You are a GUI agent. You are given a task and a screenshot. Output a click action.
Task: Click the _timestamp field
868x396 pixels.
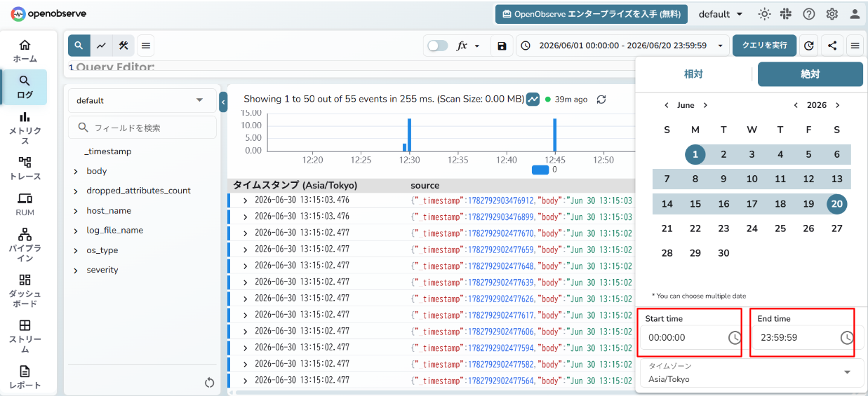(108, 151)
